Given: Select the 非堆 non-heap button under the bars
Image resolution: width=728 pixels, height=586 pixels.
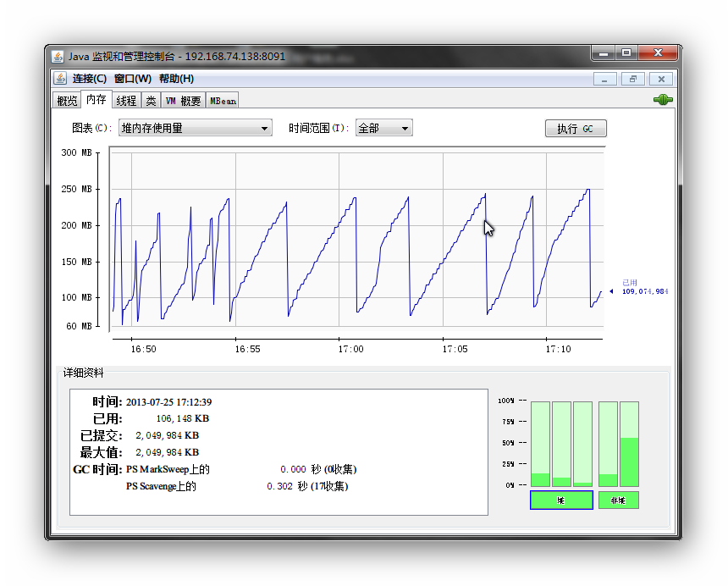Looking at the screenshot, I should click(x=619, y=500).
